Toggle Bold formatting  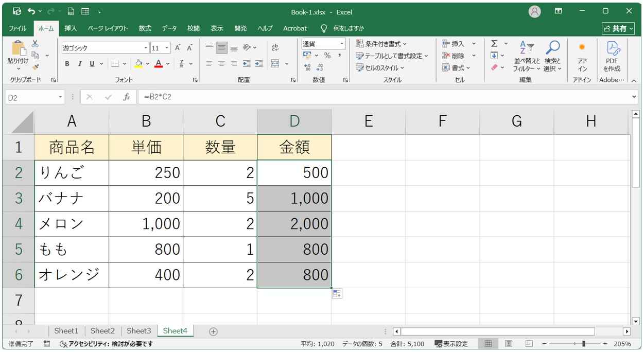pyautogui.click(x=67, y=64)
